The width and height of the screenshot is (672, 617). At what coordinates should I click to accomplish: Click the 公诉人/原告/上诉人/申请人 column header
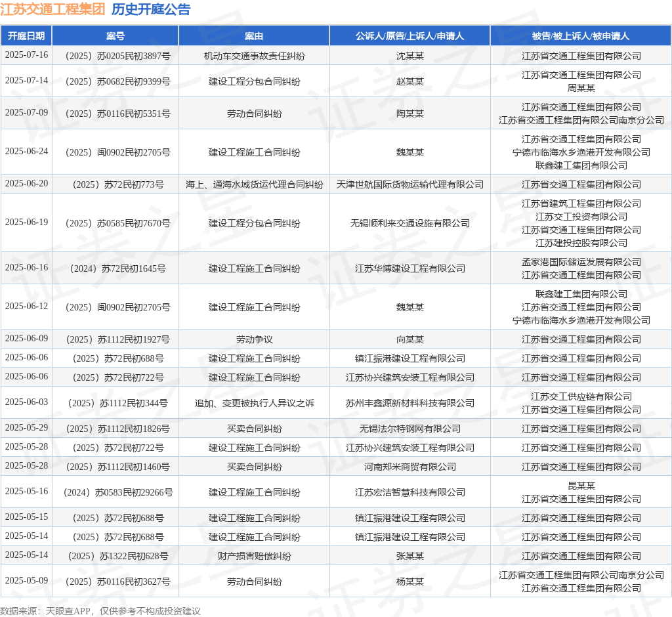point(409,36)
